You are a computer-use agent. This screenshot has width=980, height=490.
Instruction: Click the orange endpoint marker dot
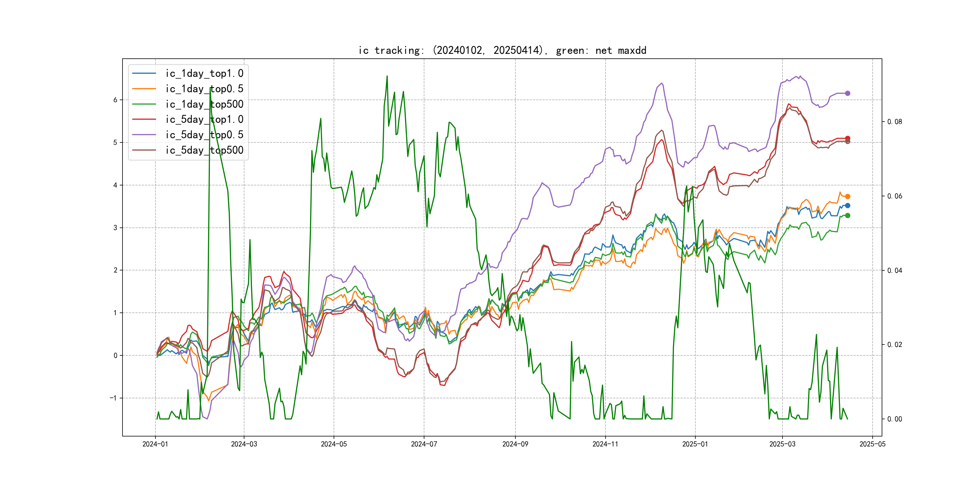coord(847,197)
